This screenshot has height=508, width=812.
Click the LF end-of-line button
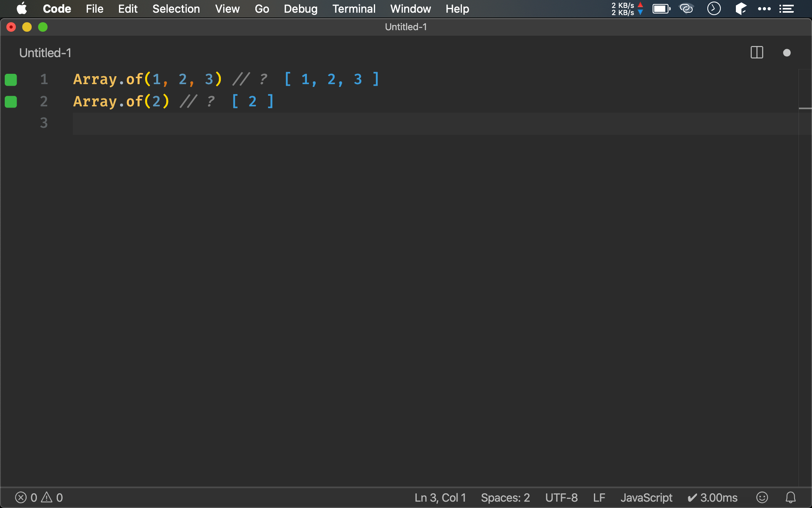pos(599,497)
